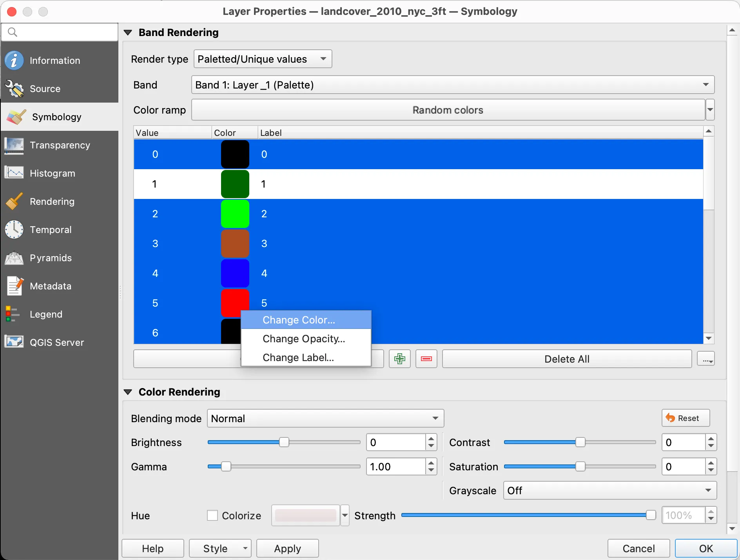740x560 pixels.
Task: Click the red minus remove-value icon
Action: [426, 359]
